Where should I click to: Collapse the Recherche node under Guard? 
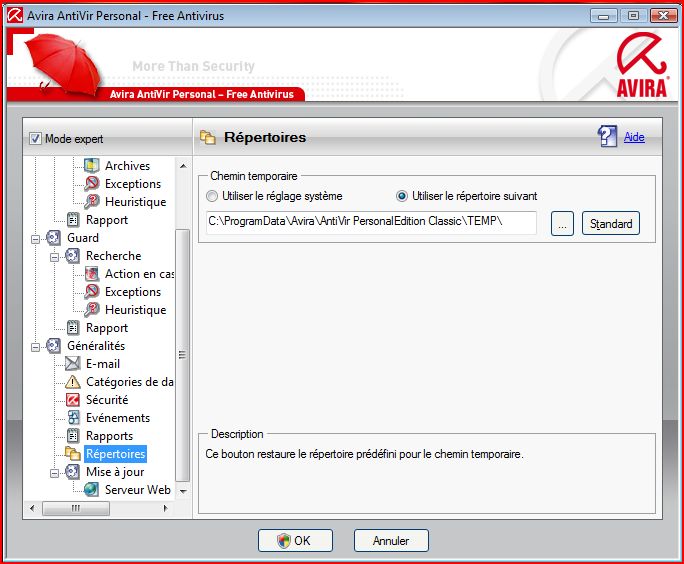coord(55,257)
